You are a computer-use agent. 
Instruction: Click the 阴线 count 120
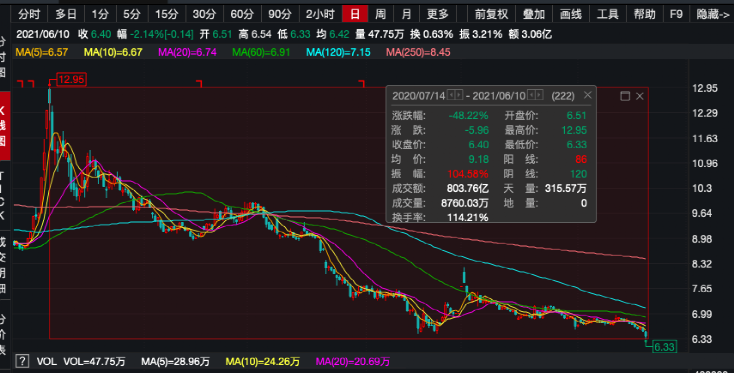[578, 174]
